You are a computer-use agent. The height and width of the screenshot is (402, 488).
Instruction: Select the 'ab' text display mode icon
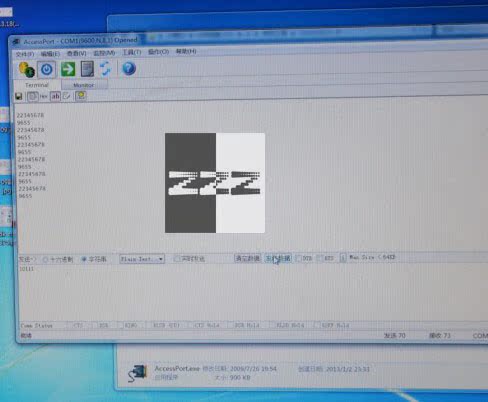pyautogui.click(x=55, y=96)
